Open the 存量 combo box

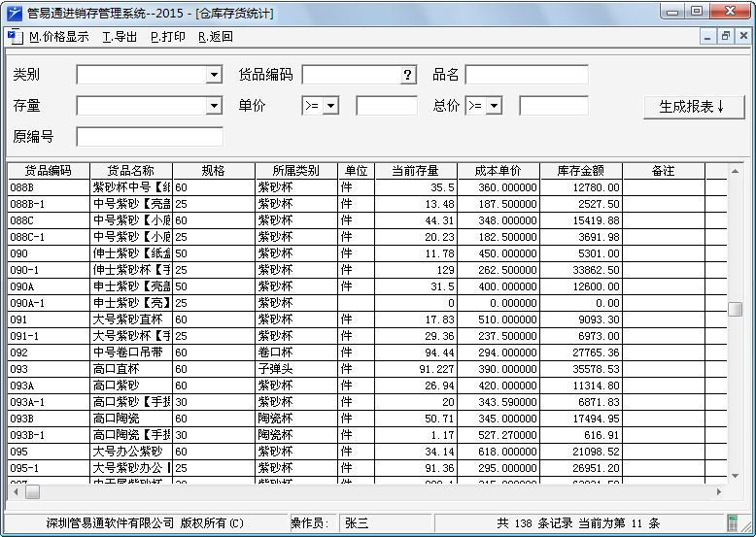click(214, 106)
